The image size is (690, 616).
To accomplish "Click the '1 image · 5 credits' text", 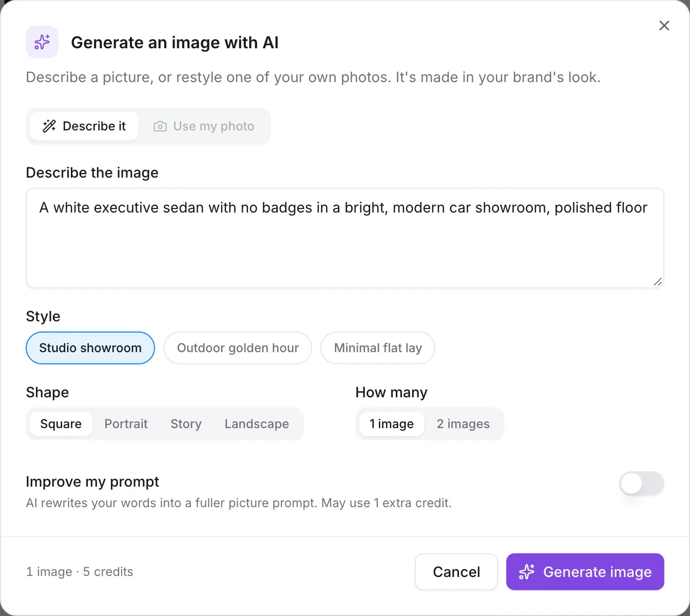I will (80, 572).
